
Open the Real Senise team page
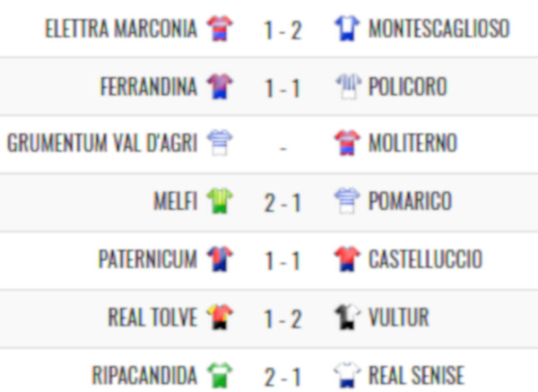[x=416, y=375]
